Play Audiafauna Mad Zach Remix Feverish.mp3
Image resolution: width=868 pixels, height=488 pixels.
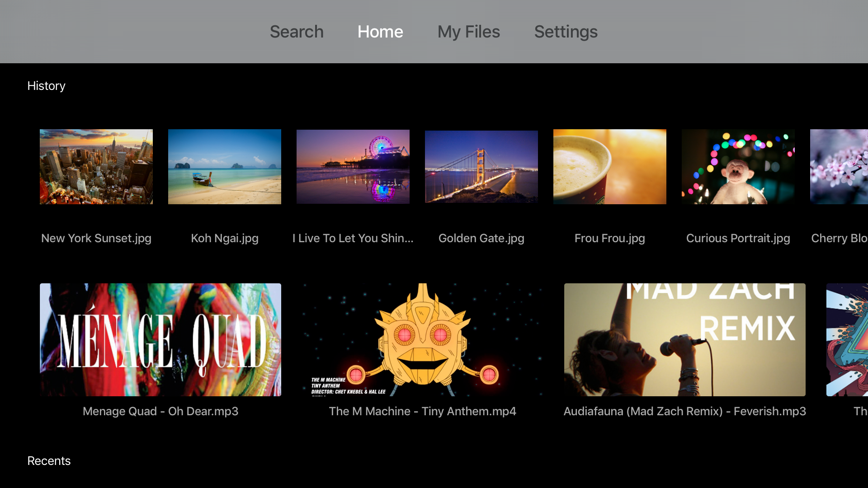click(x=685, y=340)
